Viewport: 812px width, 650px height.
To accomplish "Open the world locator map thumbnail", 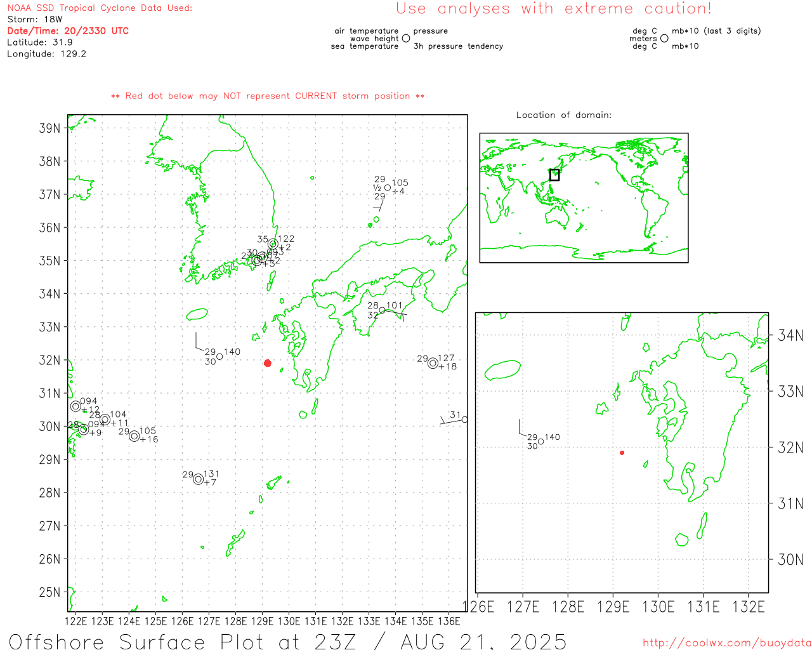I will point(584,197).
